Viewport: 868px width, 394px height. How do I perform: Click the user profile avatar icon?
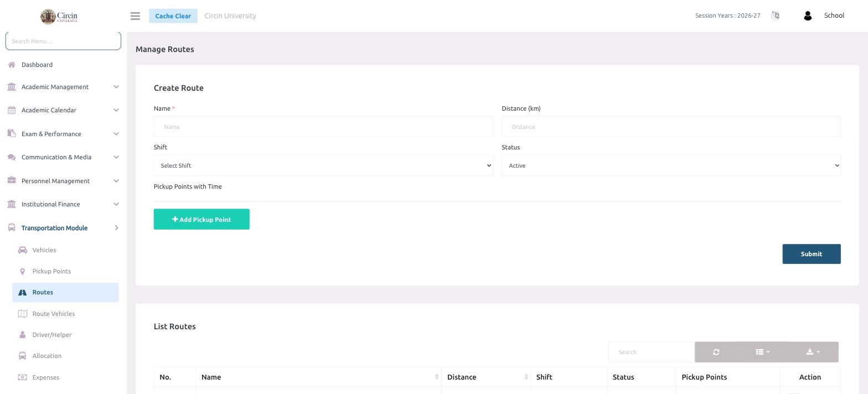808,15
